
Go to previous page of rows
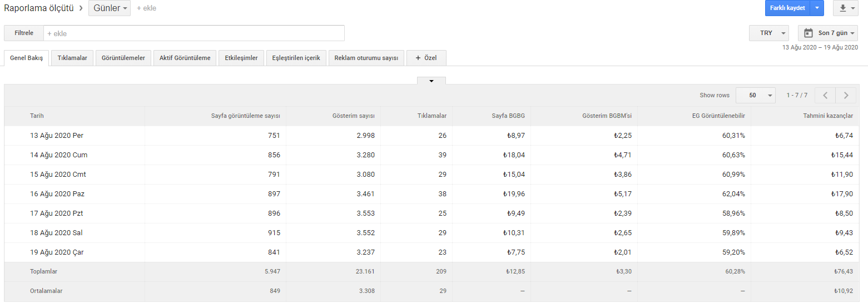pos(825,95)
